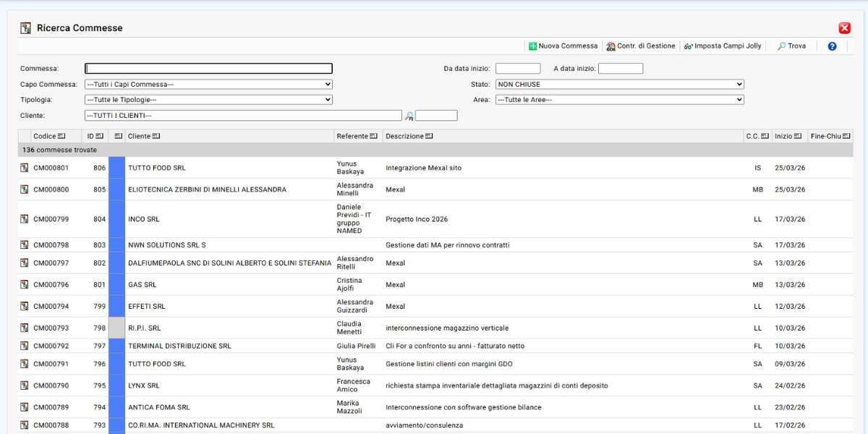Open Contr. di Gestione from the toolbar
The height and width of the screenshot is (434, 868).
point(641,46)
